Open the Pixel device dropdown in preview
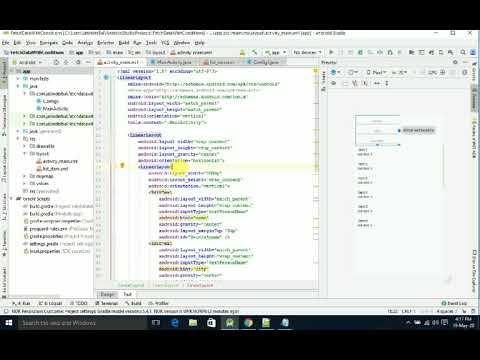 pos(376,72)
